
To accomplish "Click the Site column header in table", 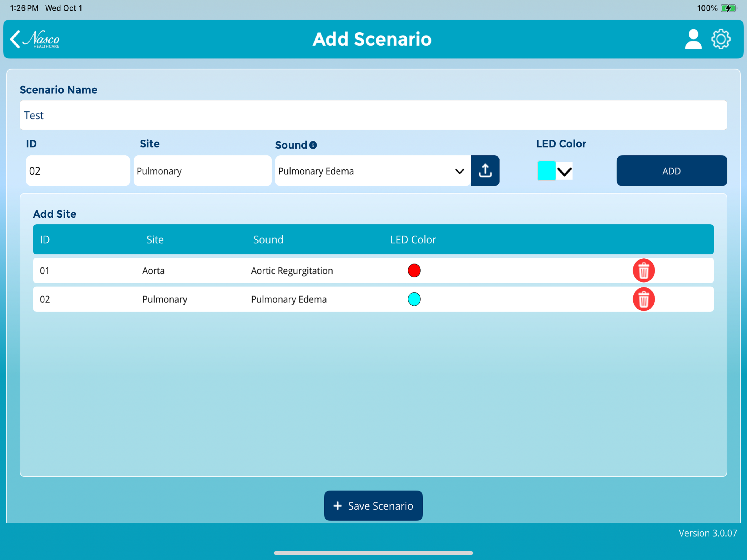I will [155, 240].
